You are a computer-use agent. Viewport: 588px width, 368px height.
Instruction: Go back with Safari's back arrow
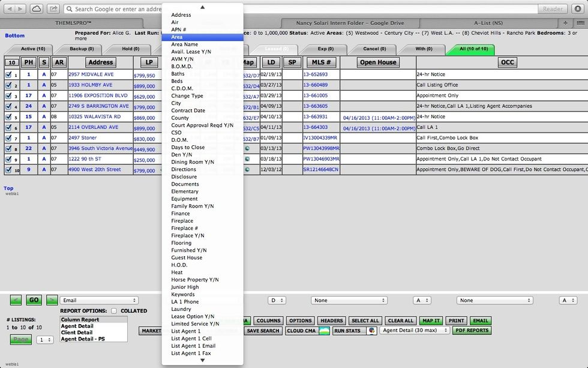(10, 8)
